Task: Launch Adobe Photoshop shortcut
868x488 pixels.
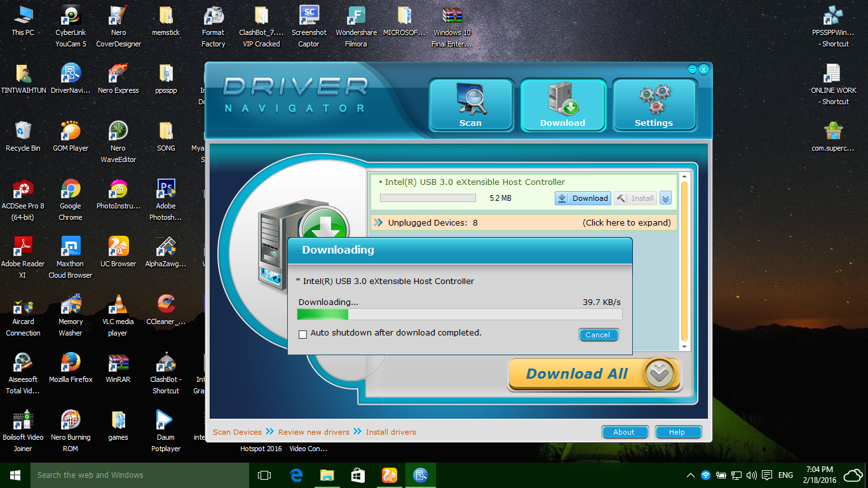Action: pyautogui.click(x=166, y=200)
